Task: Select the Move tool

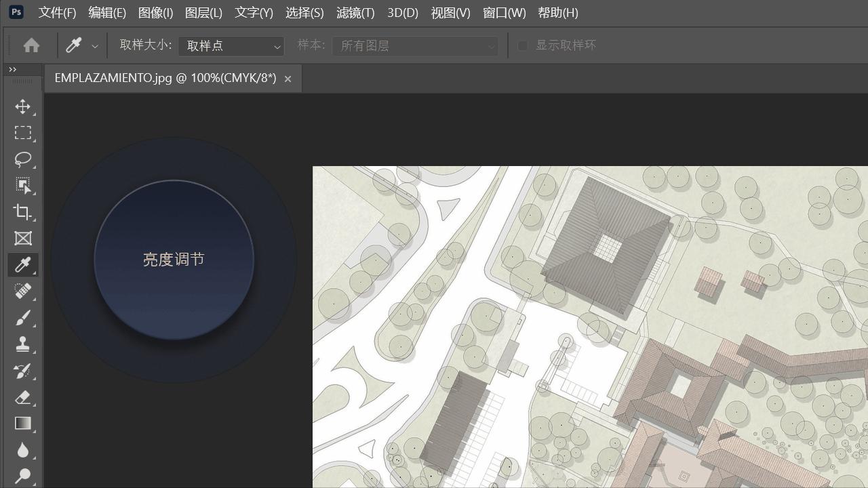Action: pos(22,106)
